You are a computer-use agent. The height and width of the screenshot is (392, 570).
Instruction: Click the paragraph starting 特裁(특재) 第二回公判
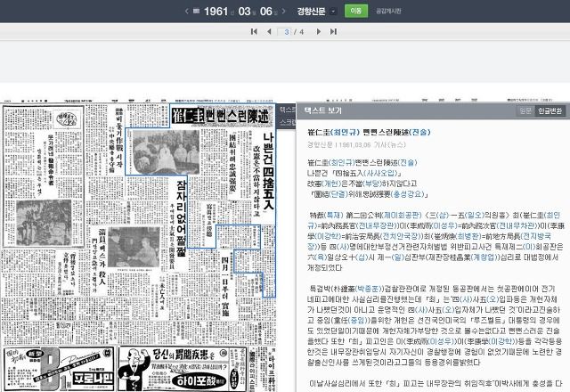[x=436, y=241]
